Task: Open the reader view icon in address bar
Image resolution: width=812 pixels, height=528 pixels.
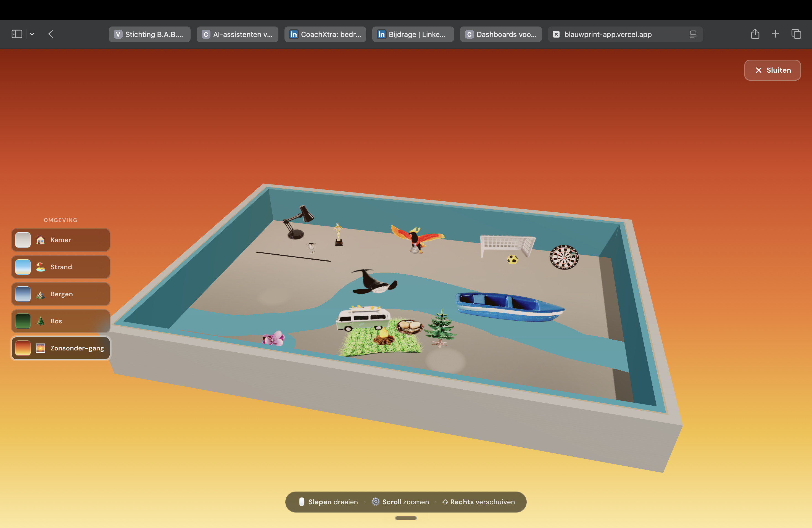Action: [x=693, y=34]
